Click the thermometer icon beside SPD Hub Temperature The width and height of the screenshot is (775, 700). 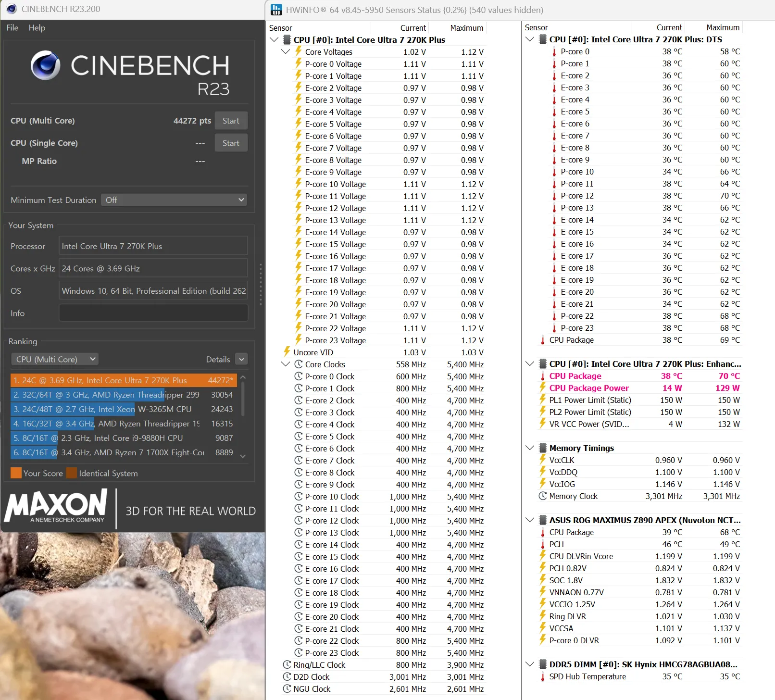click(543, 676)
